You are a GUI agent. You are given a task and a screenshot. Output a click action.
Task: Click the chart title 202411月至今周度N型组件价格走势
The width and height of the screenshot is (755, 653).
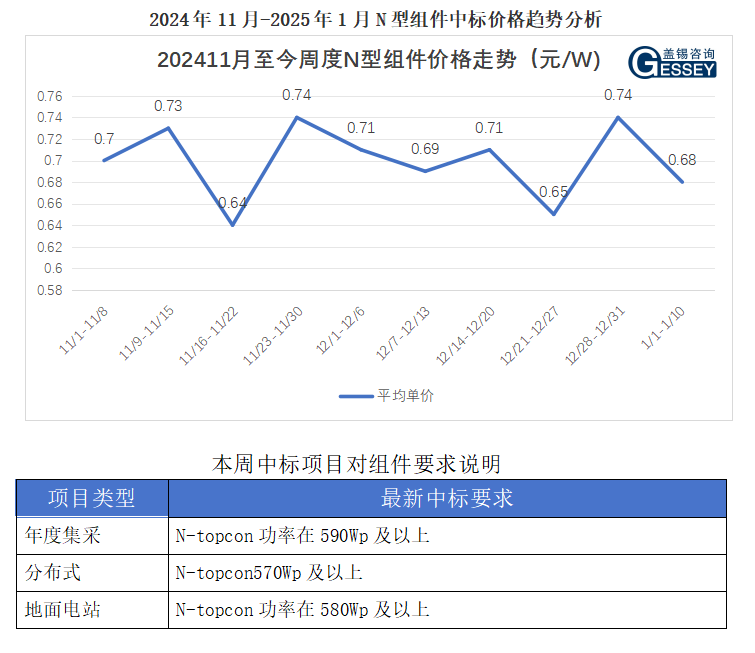(x=378, y=61)
